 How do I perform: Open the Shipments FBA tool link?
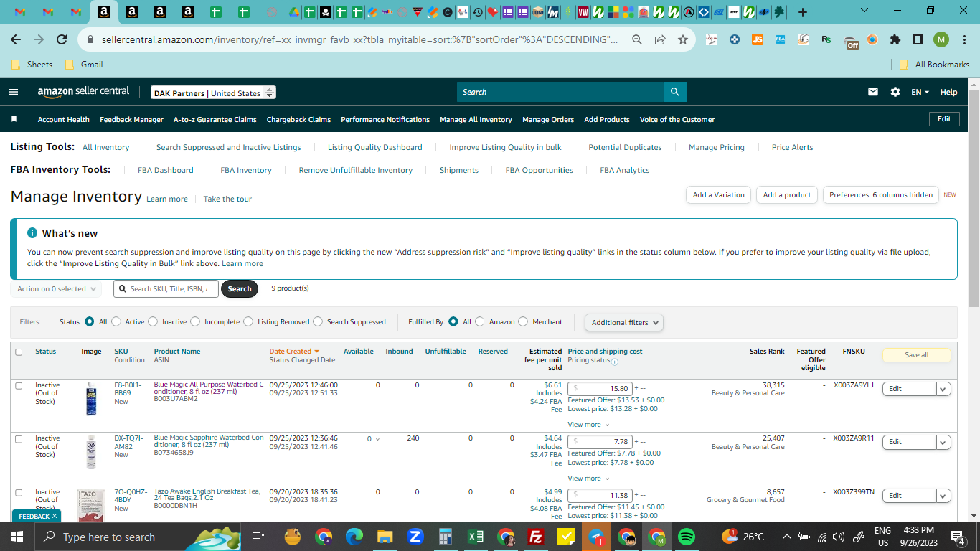click(459, 171)
